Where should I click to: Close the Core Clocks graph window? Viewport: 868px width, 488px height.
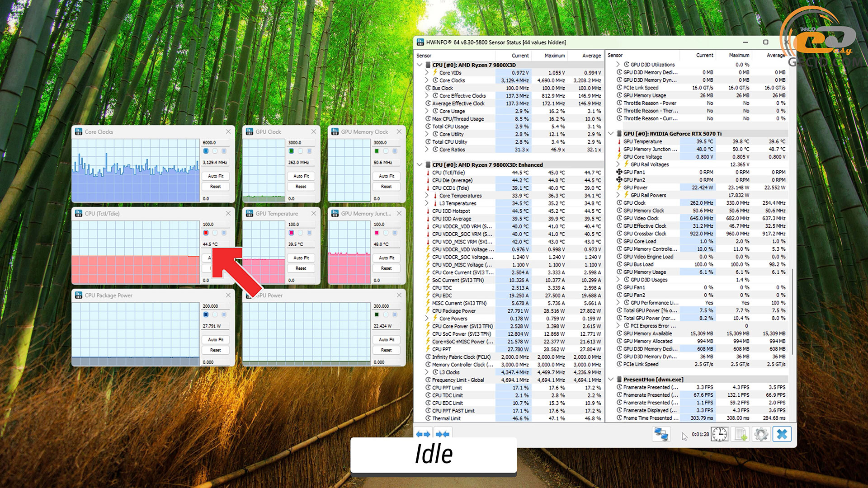[x=228, y=131]
